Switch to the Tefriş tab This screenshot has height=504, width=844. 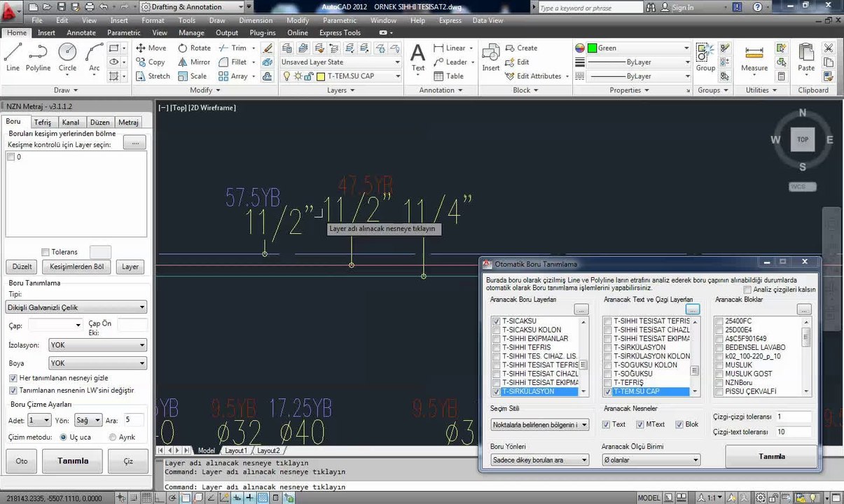(43, 122)
